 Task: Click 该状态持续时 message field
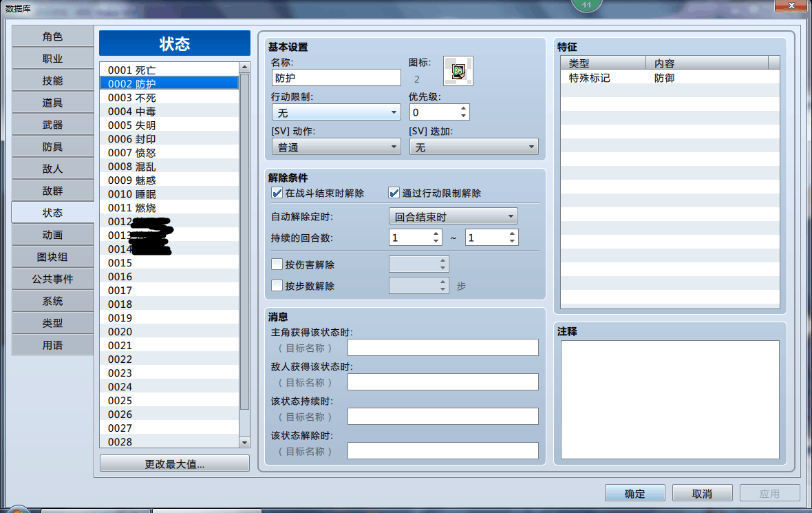pos(442,416)
